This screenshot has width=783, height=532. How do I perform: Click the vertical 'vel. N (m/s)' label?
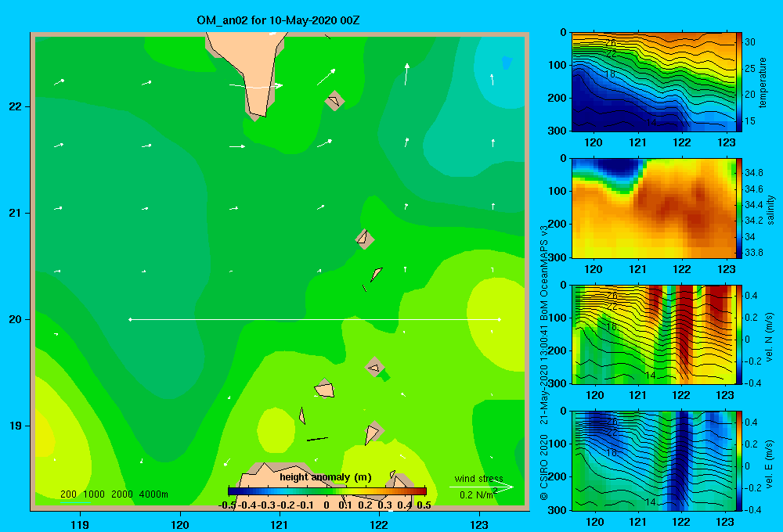pos(770,337)
